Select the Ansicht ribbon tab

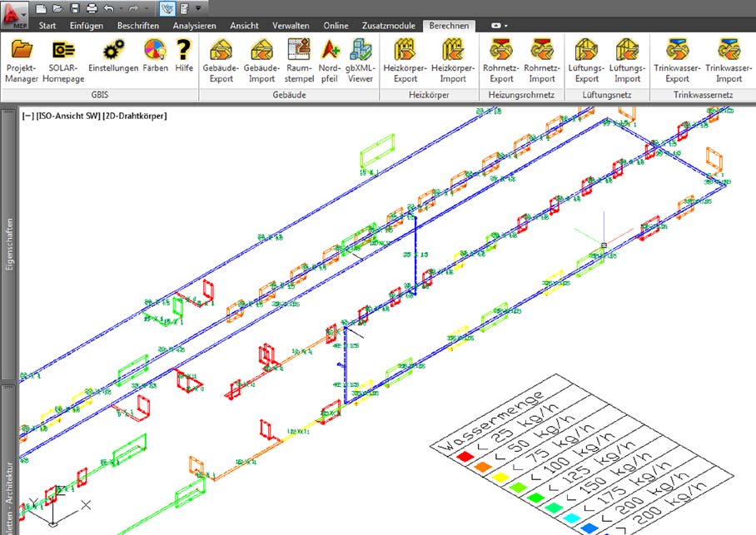coord(244,26)
